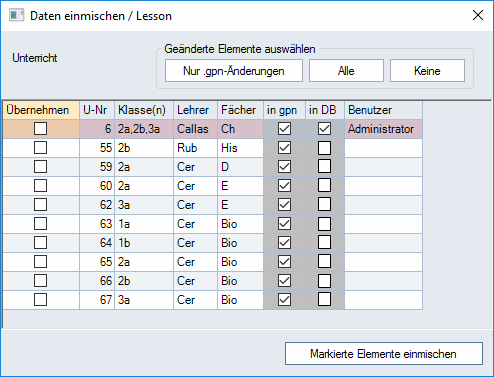Click class '3a' in lesson 62 row
Image resolution: width=494 pixels, height=377 pixels.
(x=144, y=205)
